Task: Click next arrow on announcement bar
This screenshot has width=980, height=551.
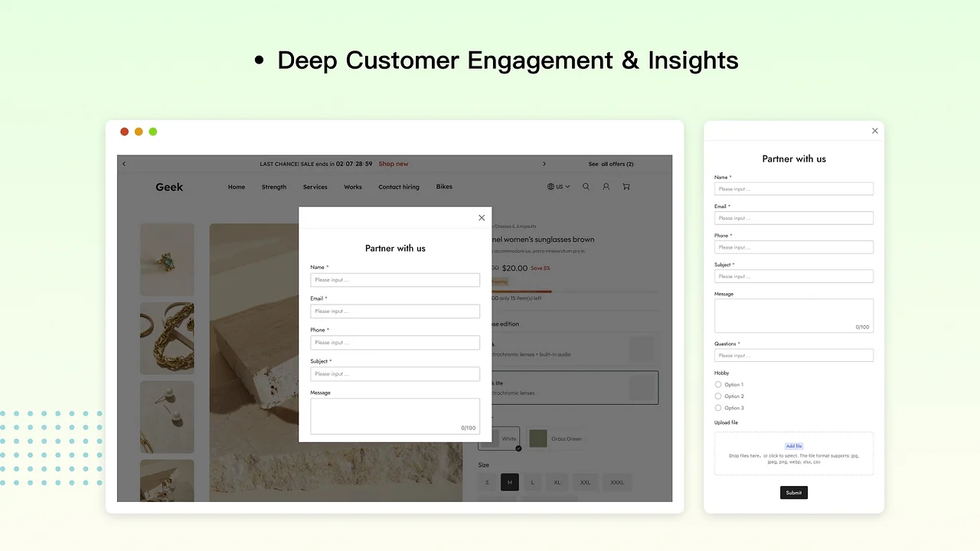Action: [x=544, y=164]
